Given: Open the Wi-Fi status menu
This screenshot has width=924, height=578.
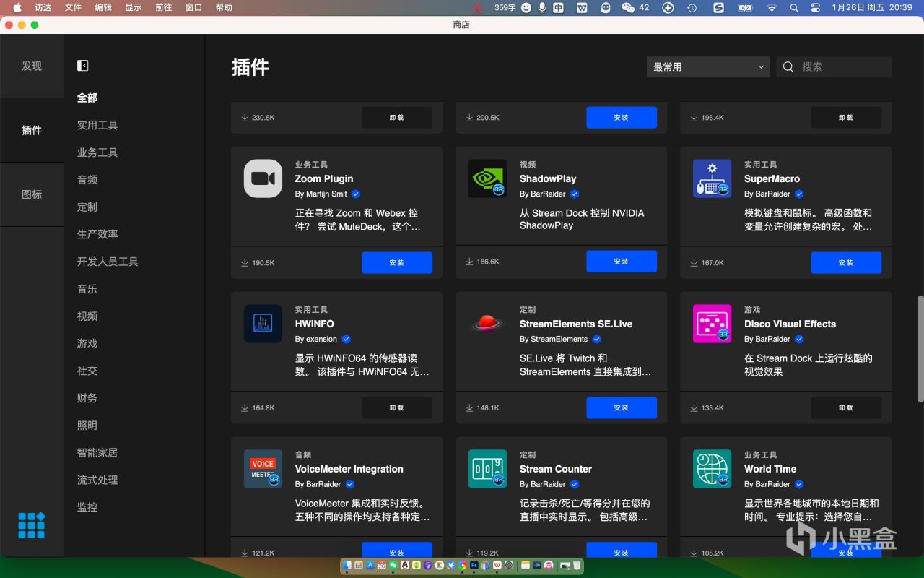Looking at the screenshot, I should coord(772,7).
